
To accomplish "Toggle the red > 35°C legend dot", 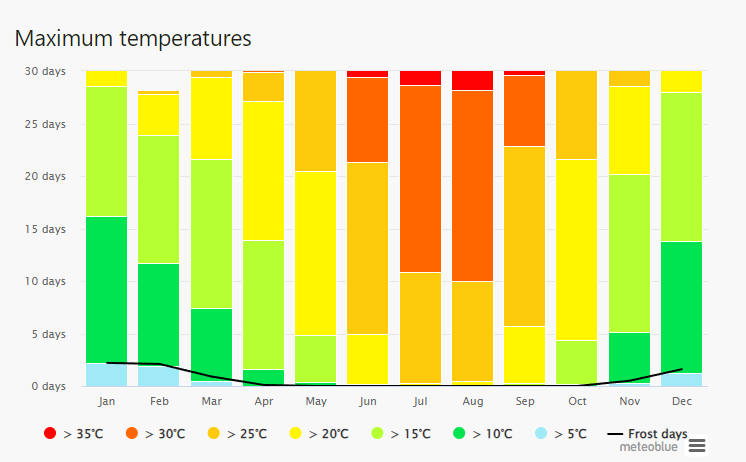I will coord(50,433).
